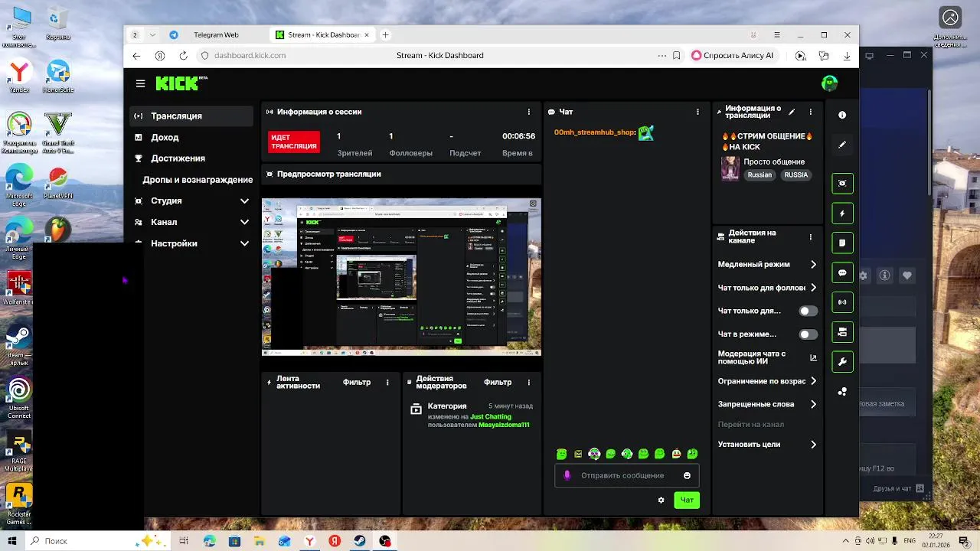The height and width of the screenshot is (551, 980).
Task: Open Установить цели options
Action: [x=768, y=444]
